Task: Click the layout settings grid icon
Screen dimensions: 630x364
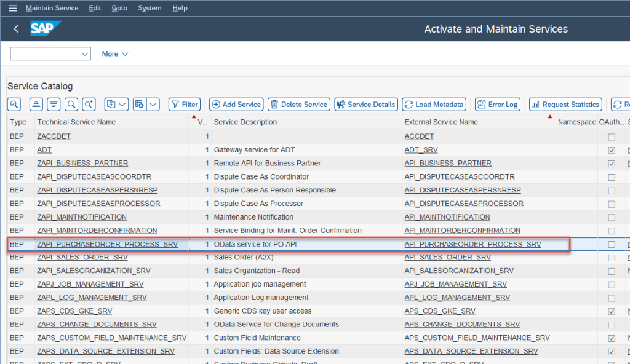Action: [139, 105]
